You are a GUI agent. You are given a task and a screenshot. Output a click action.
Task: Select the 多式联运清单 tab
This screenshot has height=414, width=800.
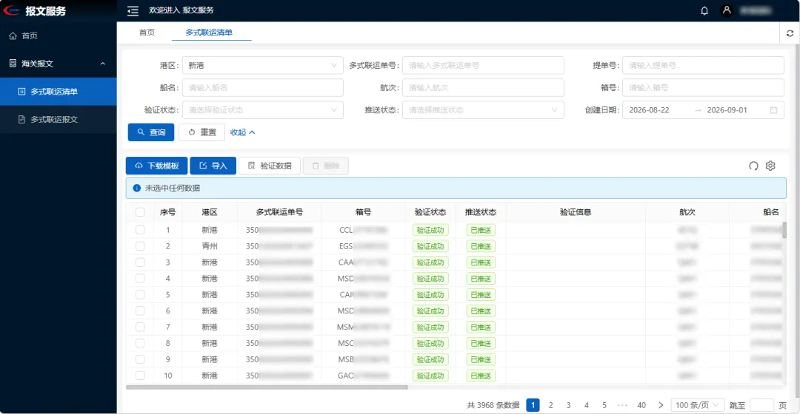209,32
